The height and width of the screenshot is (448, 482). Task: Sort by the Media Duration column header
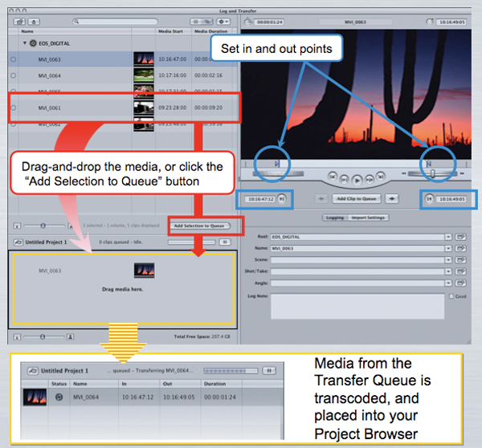[x=210, y=31]
